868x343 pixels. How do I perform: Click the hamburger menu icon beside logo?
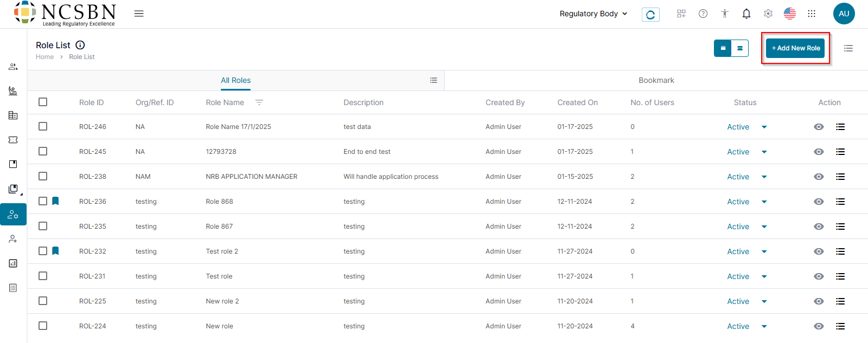click(139, 14)
